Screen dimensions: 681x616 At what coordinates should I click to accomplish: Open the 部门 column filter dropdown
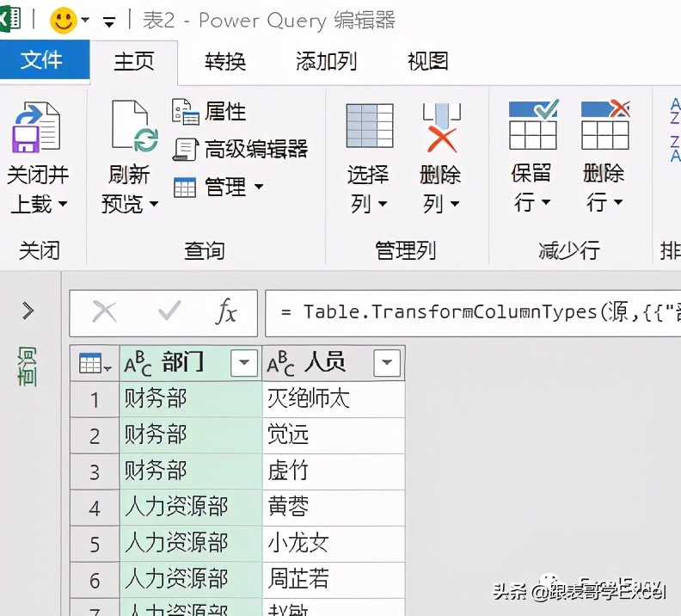click(243, 362)
